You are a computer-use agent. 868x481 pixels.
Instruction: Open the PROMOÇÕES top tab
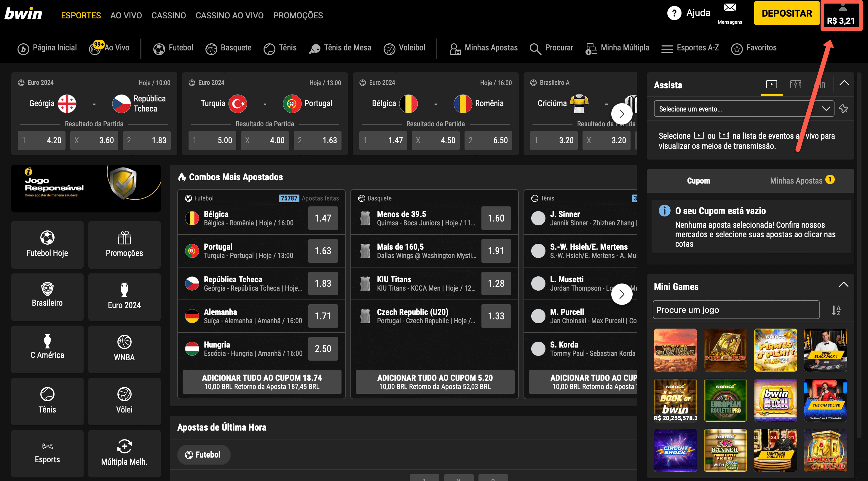click(298, 15)
